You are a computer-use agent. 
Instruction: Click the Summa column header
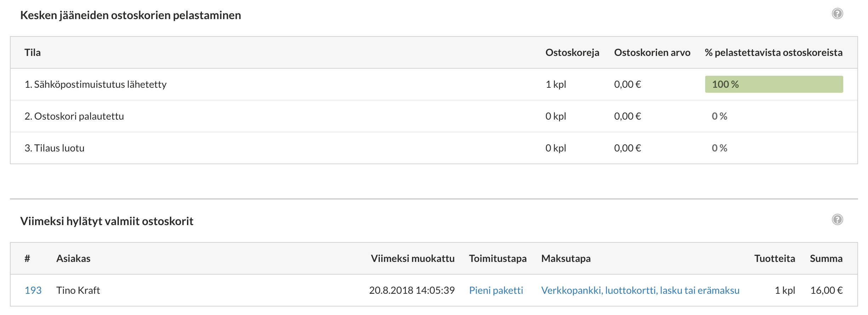point(826,258)
